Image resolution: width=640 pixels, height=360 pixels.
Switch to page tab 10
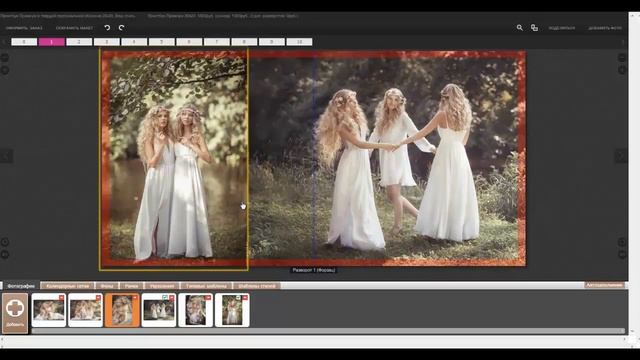point(299,42)
